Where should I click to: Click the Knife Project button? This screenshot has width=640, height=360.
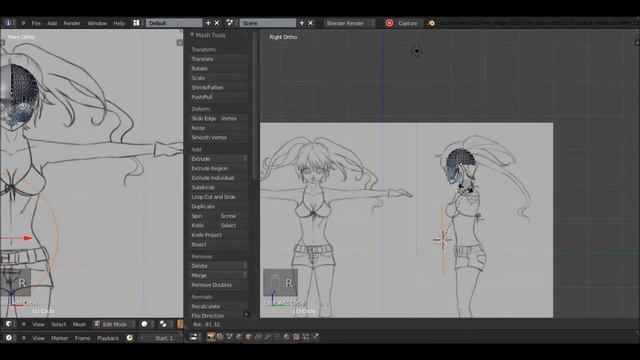point(219,235)
